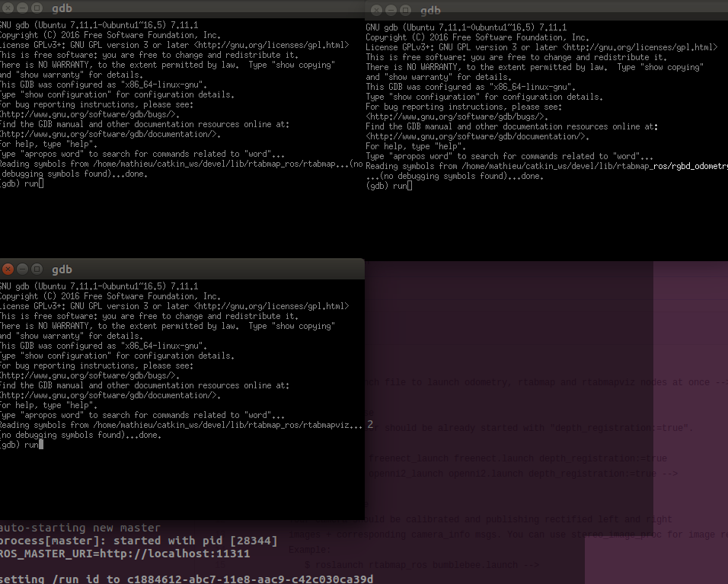Click the ROS_MASTER_URI line in background terminal
Screen dimensions: 728x584
point(124,554)
